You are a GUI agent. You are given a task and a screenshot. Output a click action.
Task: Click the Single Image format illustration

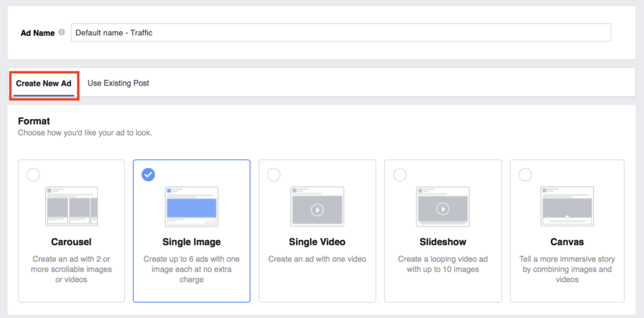tap(191, 206)
